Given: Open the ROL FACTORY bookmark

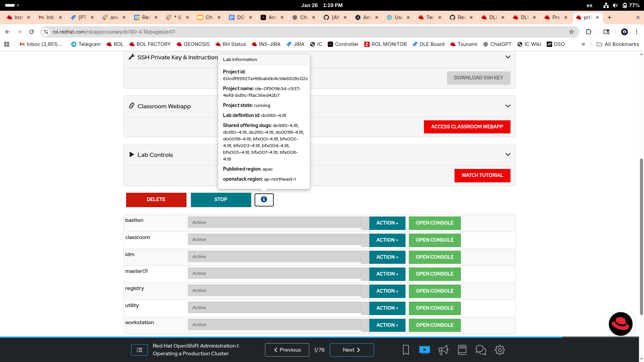Looking at the screenshot, I should [x=150, y=44].
